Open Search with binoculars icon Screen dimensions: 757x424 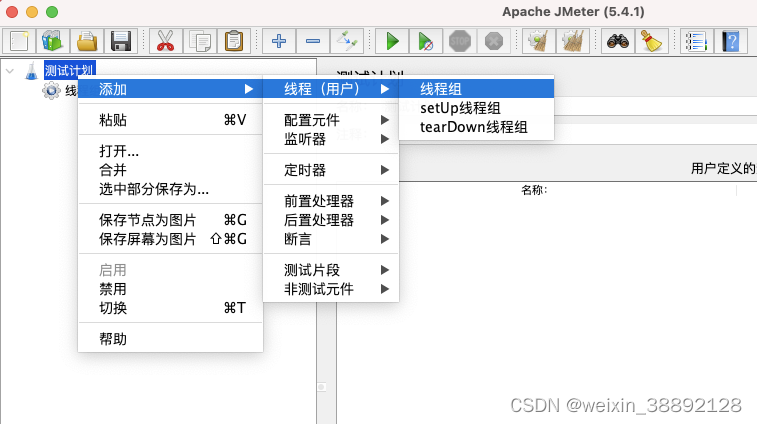618,41
